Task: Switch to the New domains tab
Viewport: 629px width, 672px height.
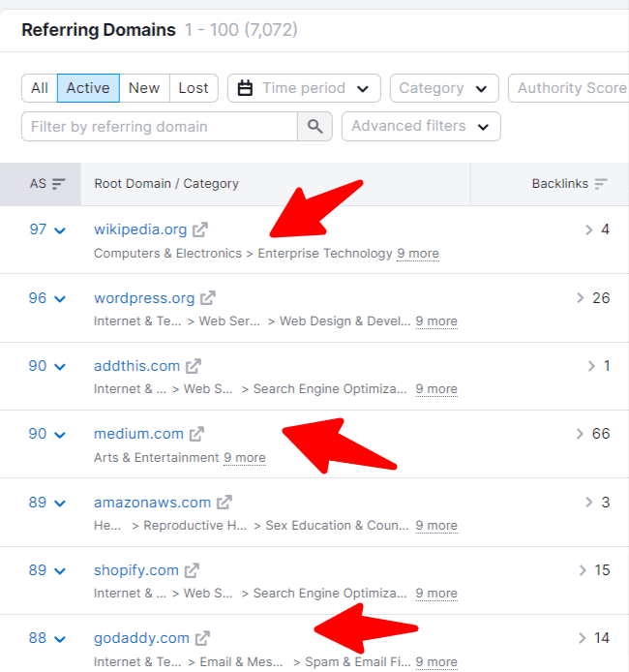Action: [144, 88]
